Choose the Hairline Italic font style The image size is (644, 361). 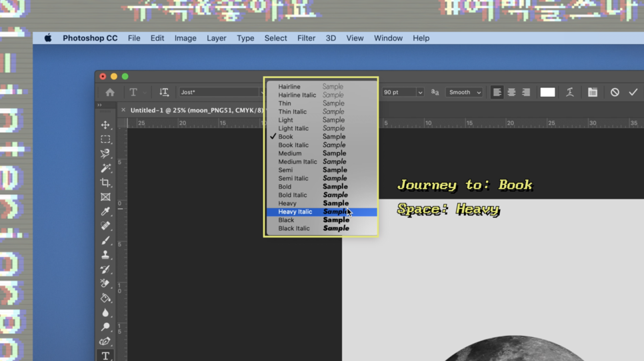pyautogui.click(x=321, y=95)
